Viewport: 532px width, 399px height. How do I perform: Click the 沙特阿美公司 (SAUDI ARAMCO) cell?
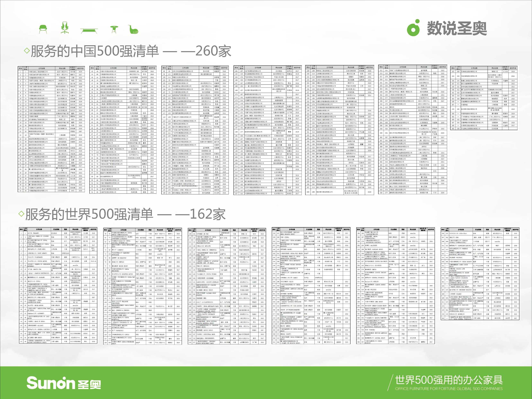[39, 253]
